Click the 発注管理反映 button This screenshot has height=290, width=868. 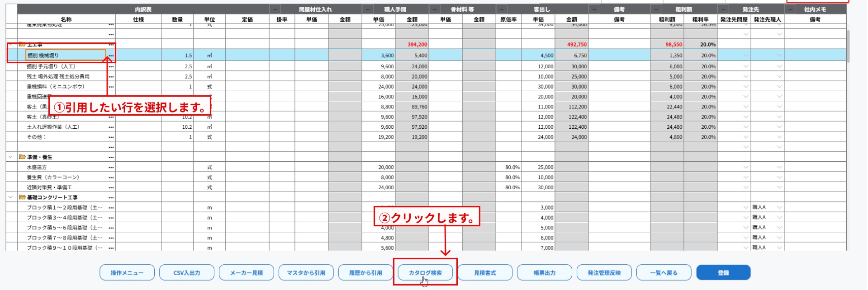click(604, 273)
